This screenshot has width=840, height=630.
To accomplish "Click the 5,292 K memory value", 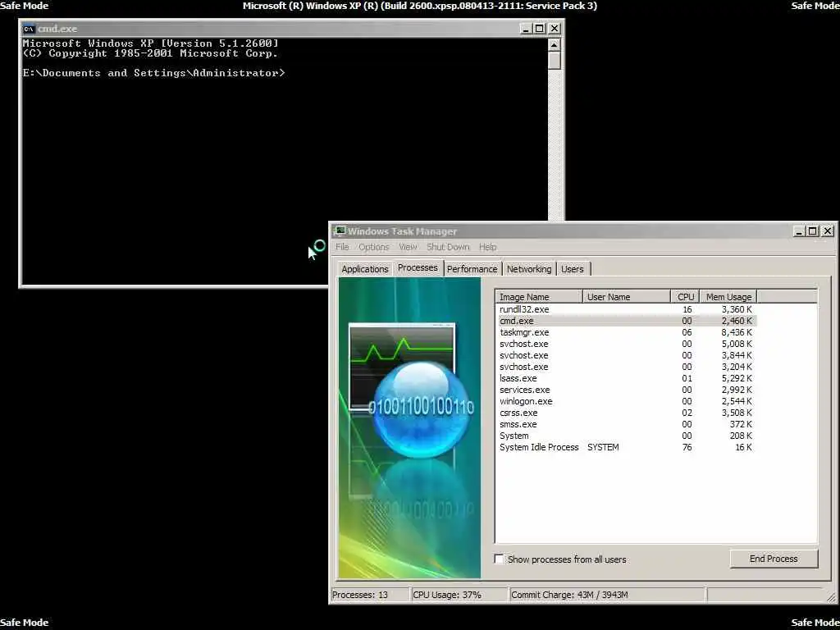I will point(737,378).
